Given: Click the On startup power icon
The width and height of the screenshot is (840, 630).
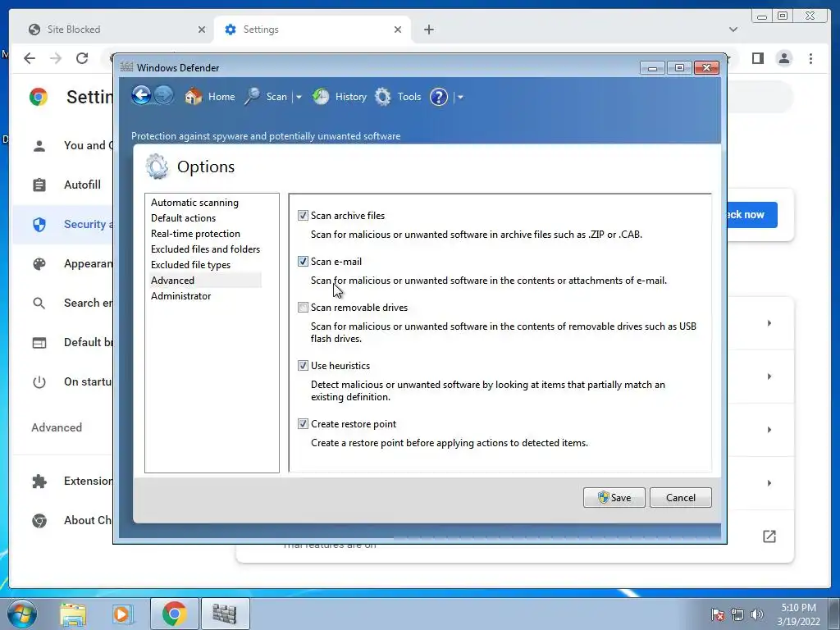Looking at the screenshot, I should 39,382.
